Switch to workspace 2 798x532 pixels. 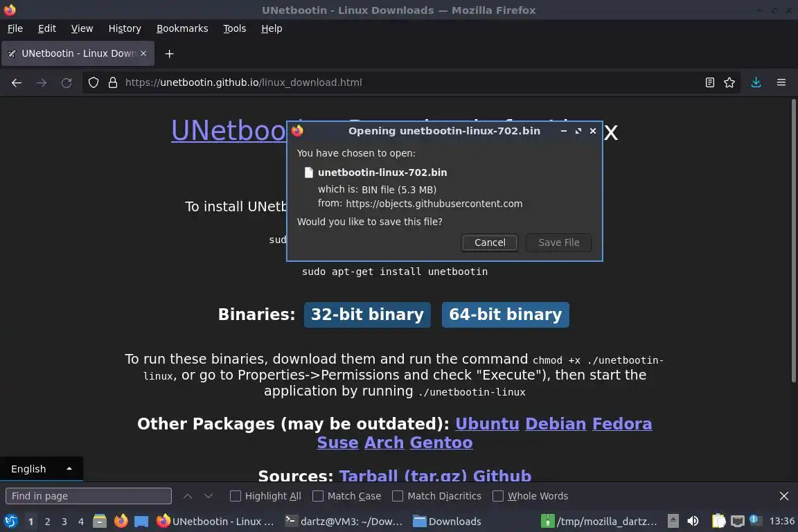pyautogui.click(x=47, y=522)
